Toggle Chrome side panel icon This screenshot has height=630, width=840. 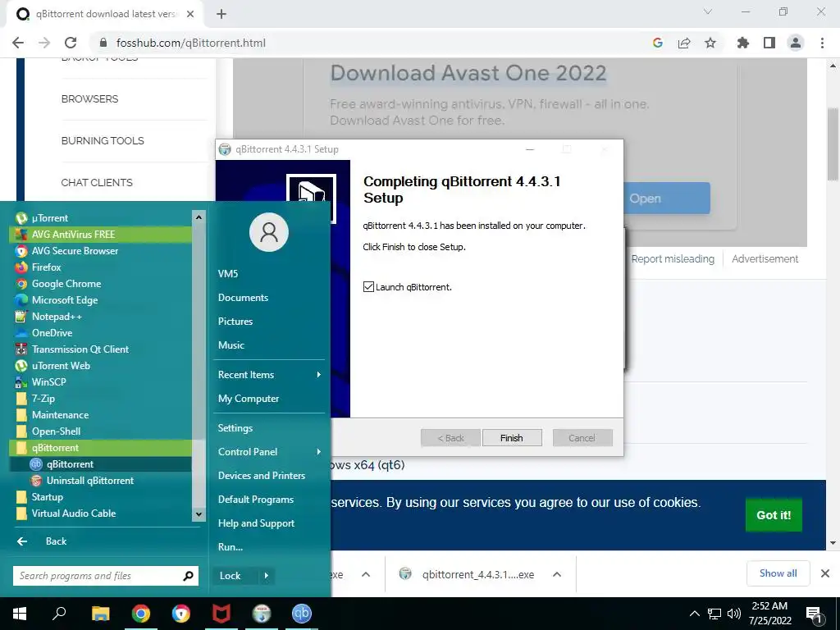(x=769, y=43)
